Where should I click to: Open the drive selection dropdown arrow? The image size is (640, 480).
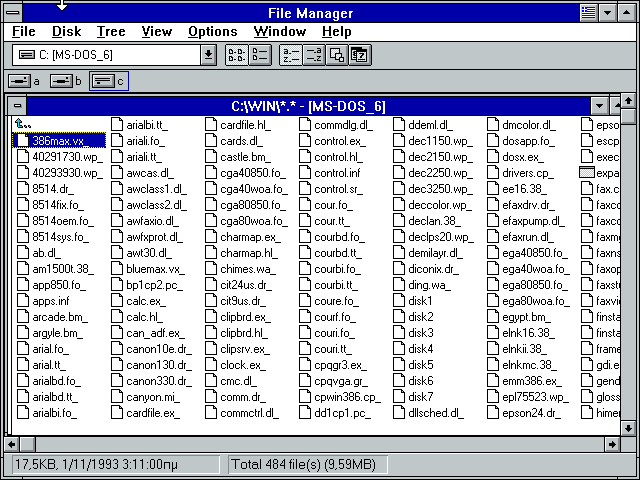pyautogui.click(x=208, y=55)
